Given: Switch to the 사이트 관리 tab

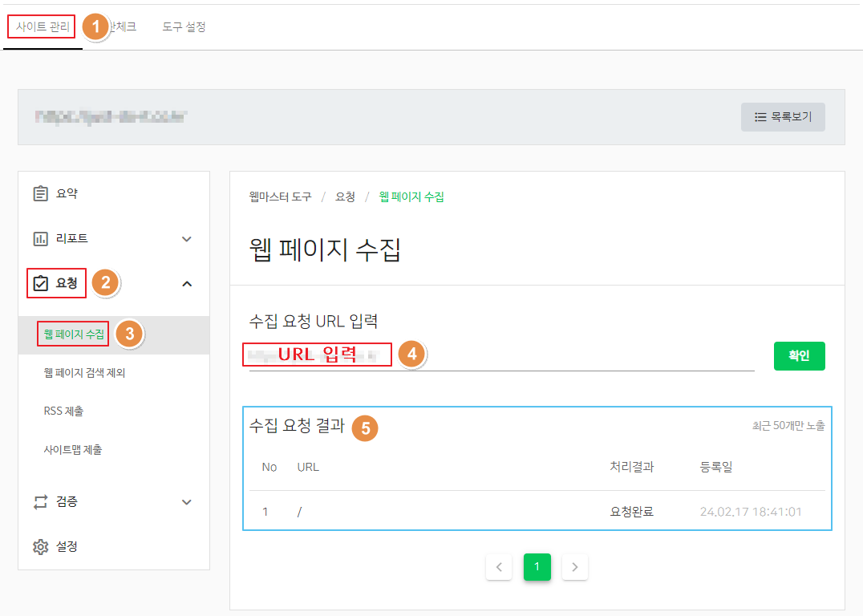Looking at the screenshot, I should pyautogui.click(x=41, y=26).
